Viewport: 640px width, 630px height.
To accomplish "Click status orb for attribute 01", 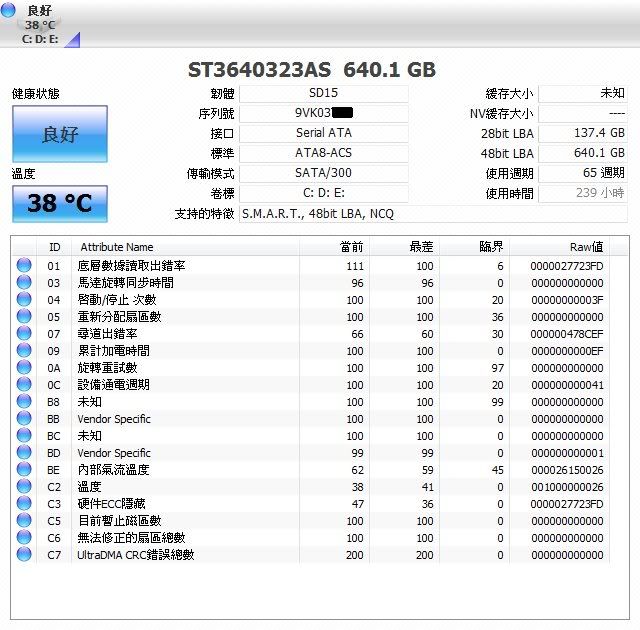I will point(24,265).
